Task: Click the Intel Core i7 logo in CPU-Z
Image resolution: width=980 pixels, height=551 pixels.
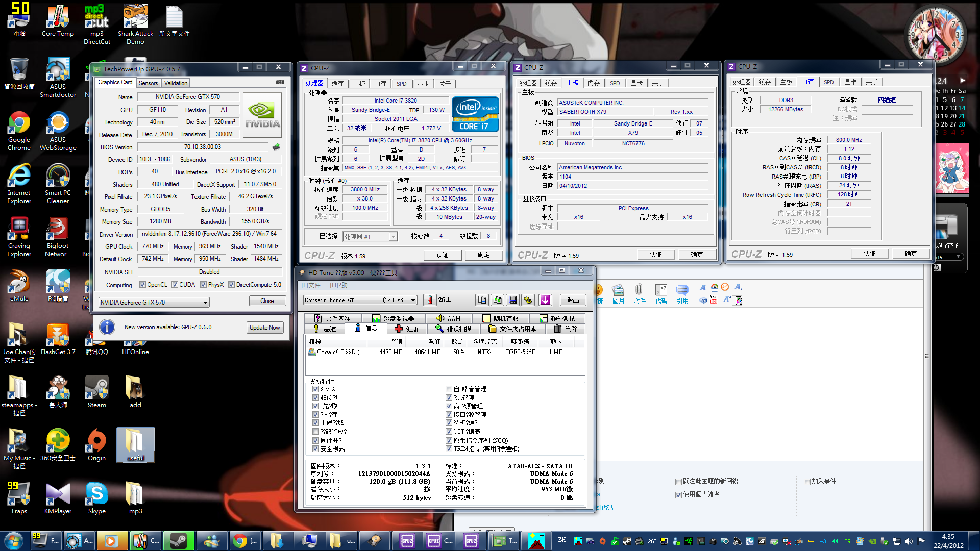Action: [475, 114]
